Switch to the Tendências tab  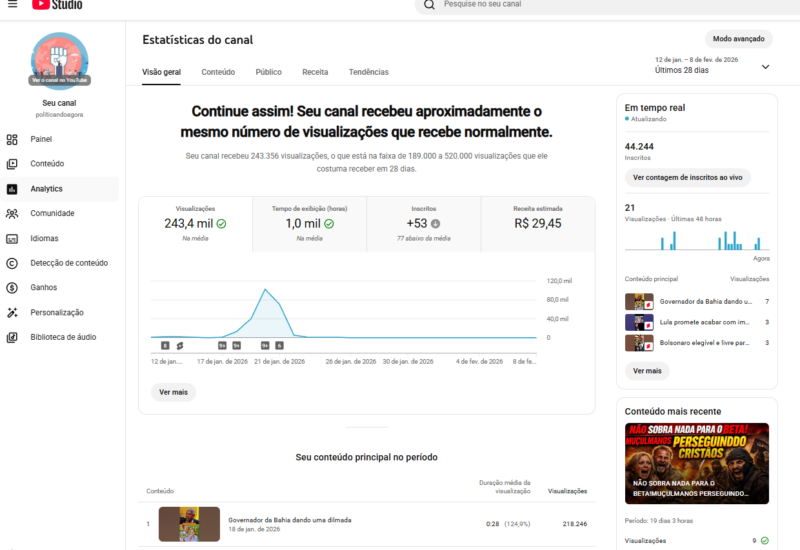click(368, 72)
